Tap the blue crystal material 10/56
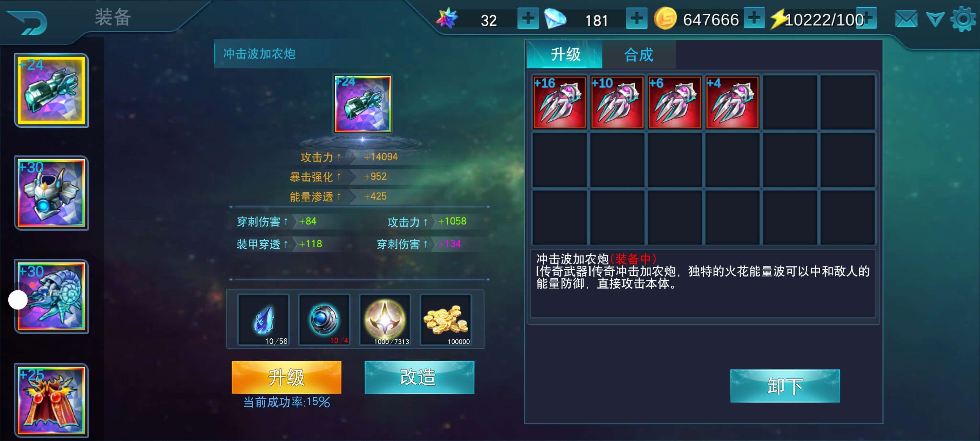This screenshot has height=441, width=980. pos(263,320)
